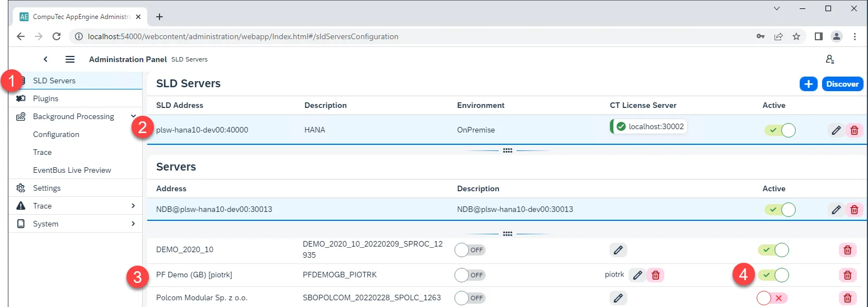The width and height of the screenshot is (868, 307).
Task: Click the back chevron in header
Action: point(46,59)
